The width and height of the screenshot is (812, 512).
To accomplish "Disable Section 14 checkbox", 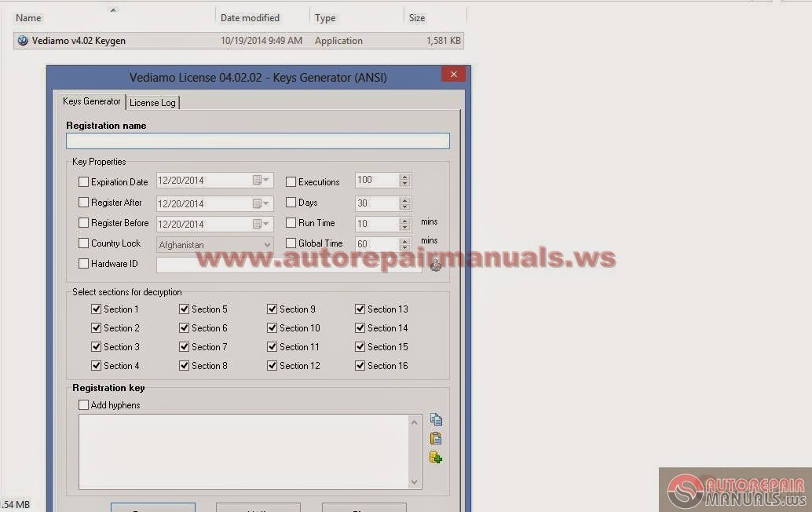I will pos(360,327).
